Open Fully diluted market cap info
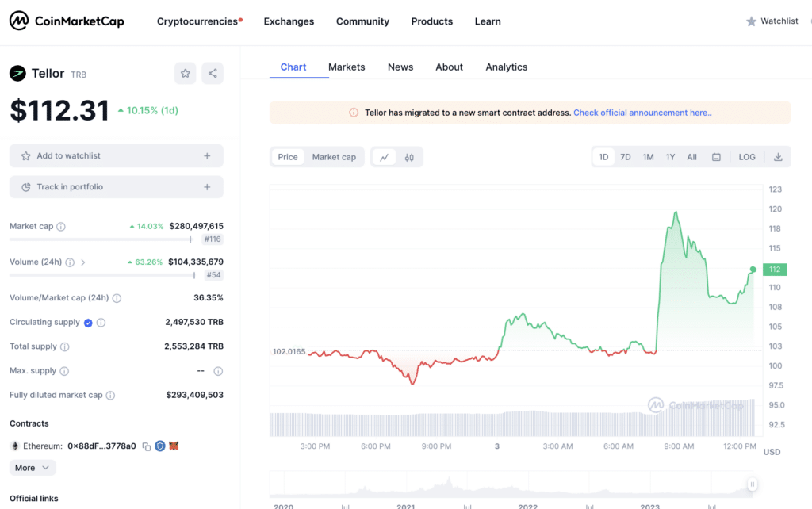Screen dimensions: 812x509 110,395
